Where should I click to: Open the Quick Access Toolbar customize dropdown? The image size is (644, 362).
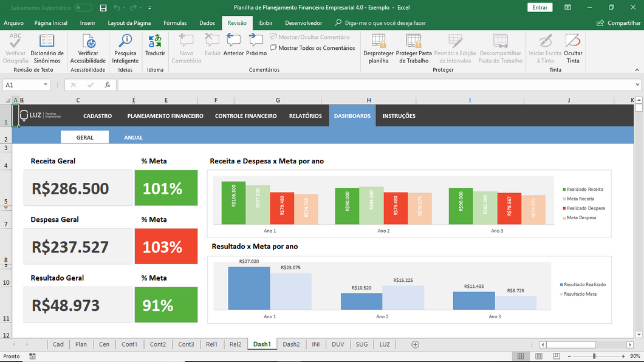(x=149, y=8)
